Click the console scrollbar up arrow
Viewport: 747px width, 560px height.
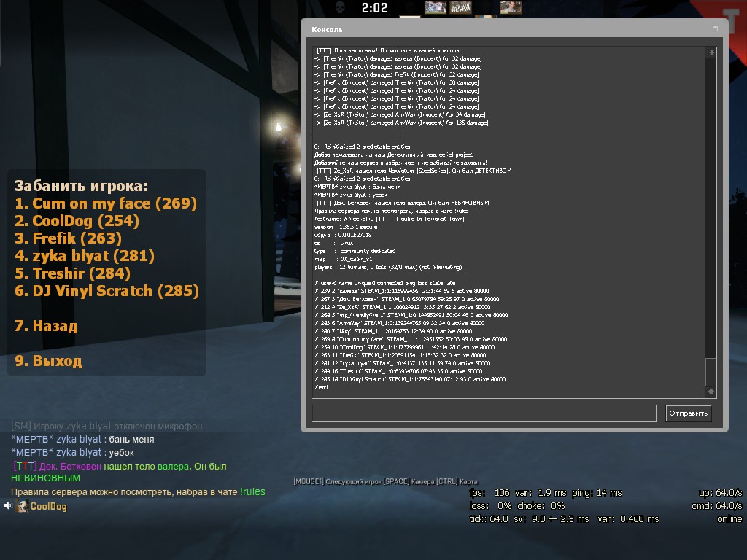point(711,52)
